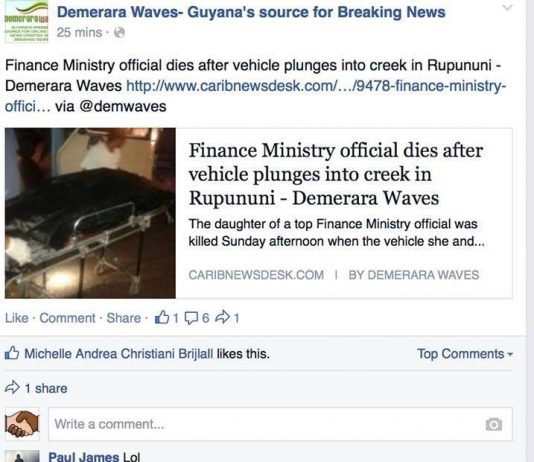
Task: Click the share arrow beside 1 share
Action: [x=12, y=388]
